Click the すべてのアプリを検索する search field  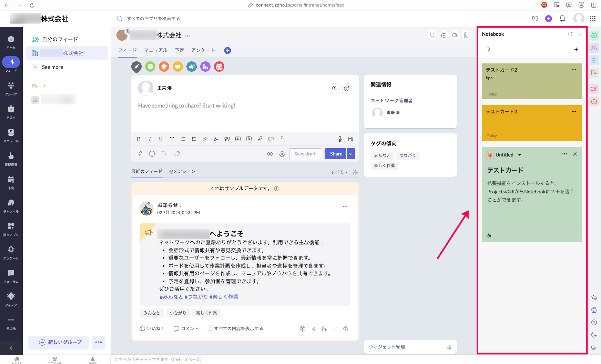pyautogui.click(x=153, y=19)
